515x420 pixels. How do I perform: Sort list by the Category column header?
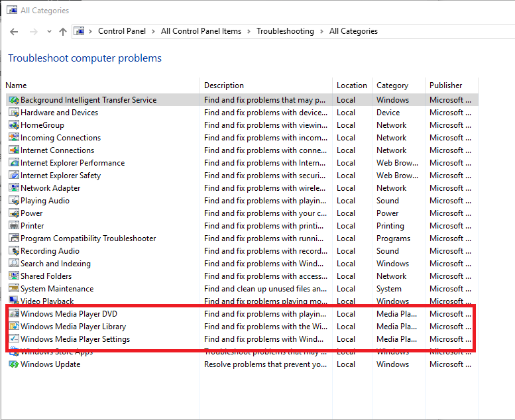click(392, 85)
